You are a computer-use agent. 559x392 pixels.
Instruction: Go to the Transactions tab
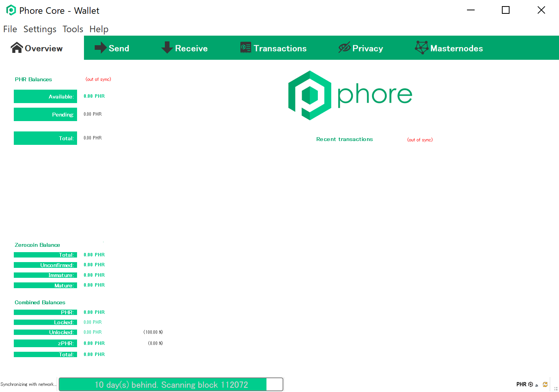pyautogui.click(x=273, y=48)
